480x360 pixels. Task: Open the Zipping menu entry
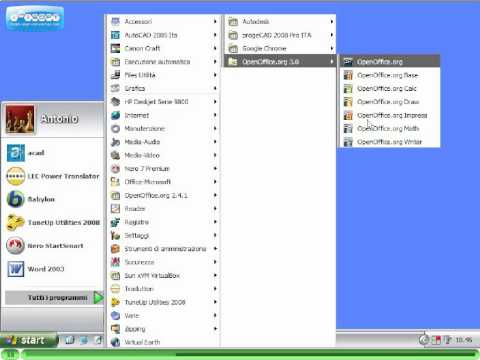164,329
